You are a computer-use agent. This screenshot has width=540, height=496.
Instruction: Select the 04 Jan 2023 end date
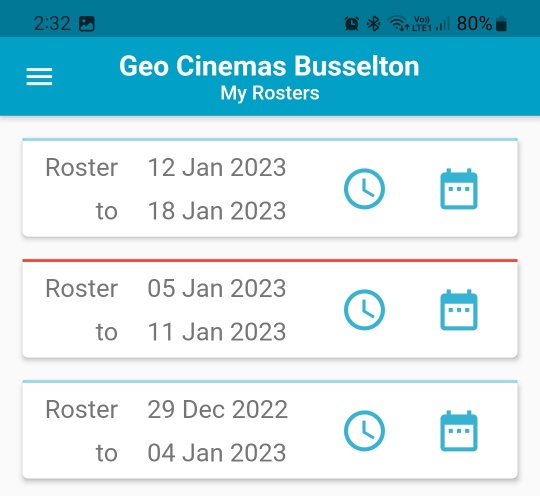217,453
